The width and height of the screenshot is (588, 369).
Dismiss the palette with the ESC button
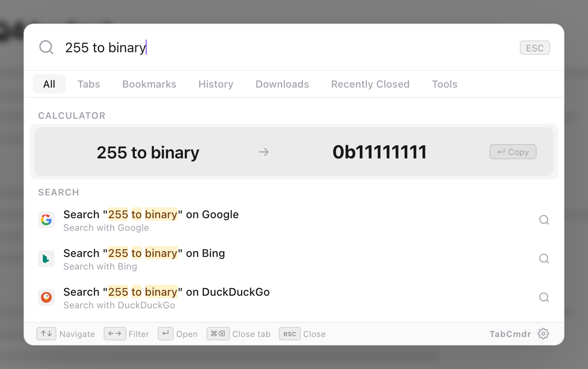(535, 48)
